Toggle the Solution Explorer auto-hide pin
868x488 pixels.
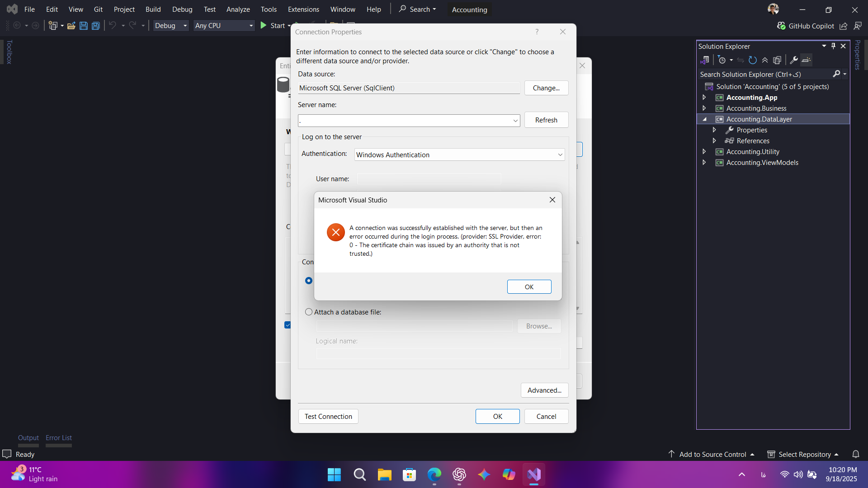(833, 46)
